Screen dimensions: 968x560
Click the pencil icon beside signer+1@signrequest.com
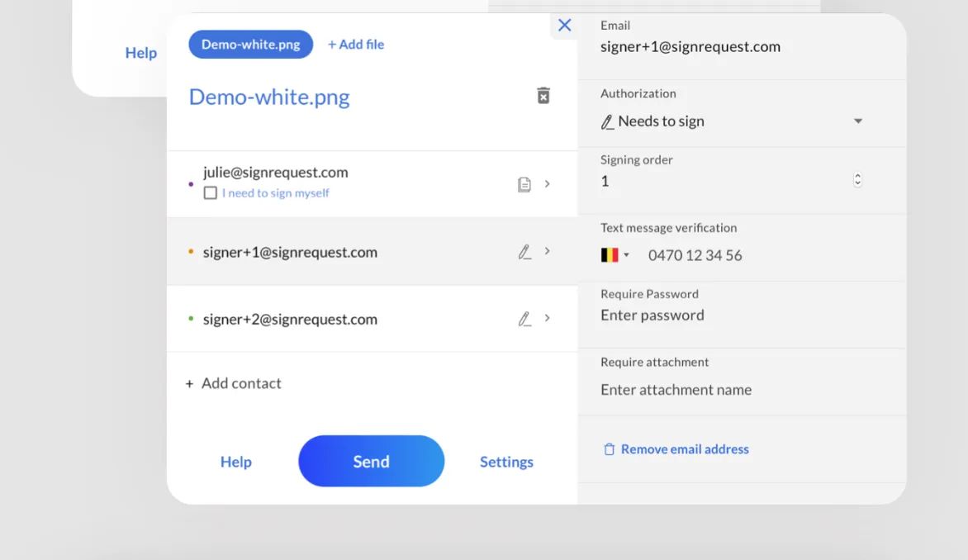(x=525, y=251)
